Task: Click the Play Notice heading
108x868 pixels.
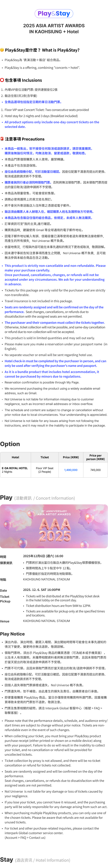Action: (12, 634)
